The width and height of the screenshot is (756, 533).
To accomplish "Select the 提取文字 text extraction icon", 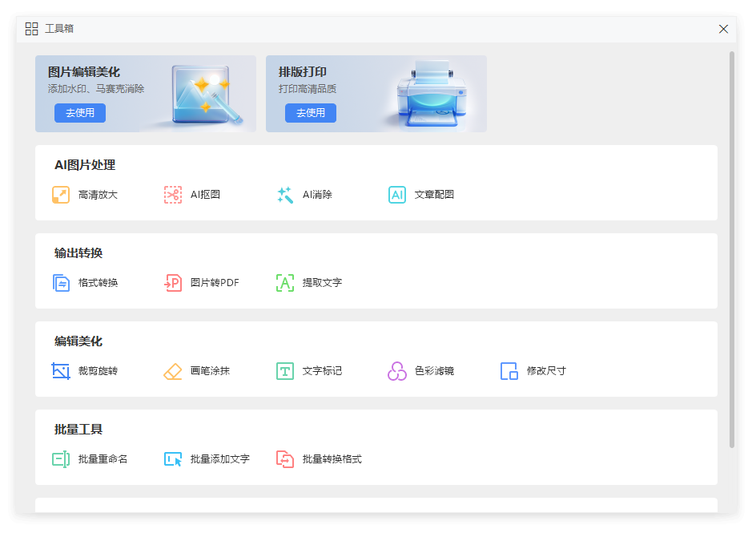I will tap(285, 283).
